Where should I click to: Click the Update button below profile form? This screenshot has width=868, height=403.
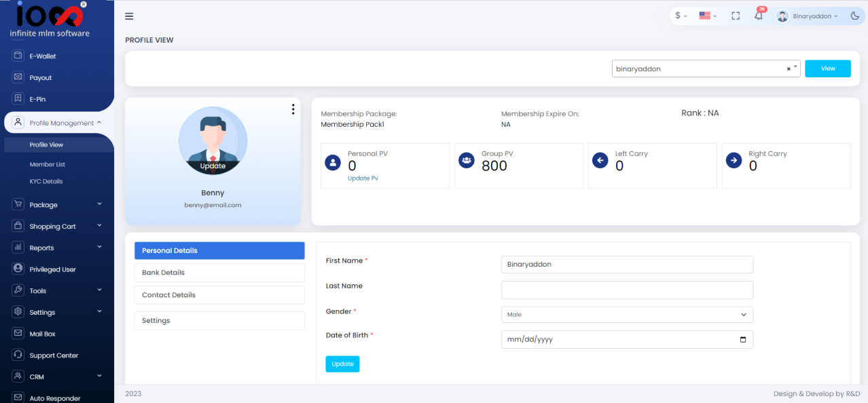tap(342, 364)
